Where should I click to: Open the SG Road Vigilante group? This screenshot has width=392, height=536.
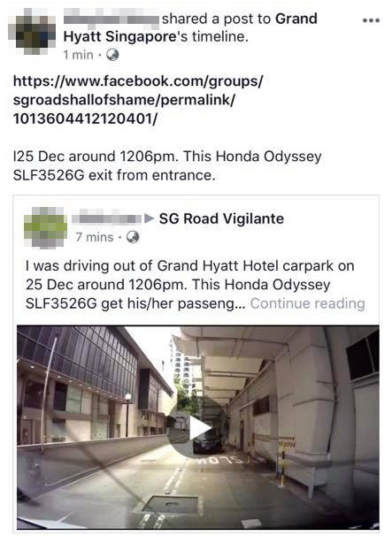click(221, 218)
